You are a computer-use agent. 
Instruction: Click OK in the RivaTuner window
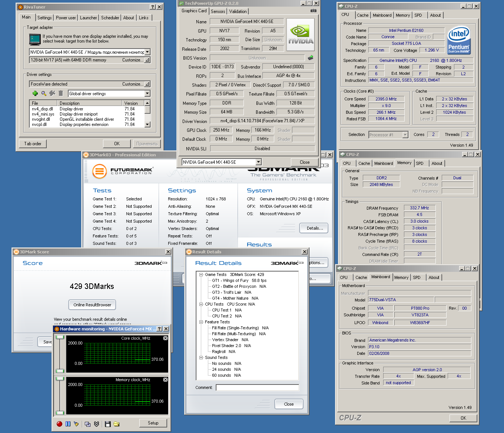[117, 144]
